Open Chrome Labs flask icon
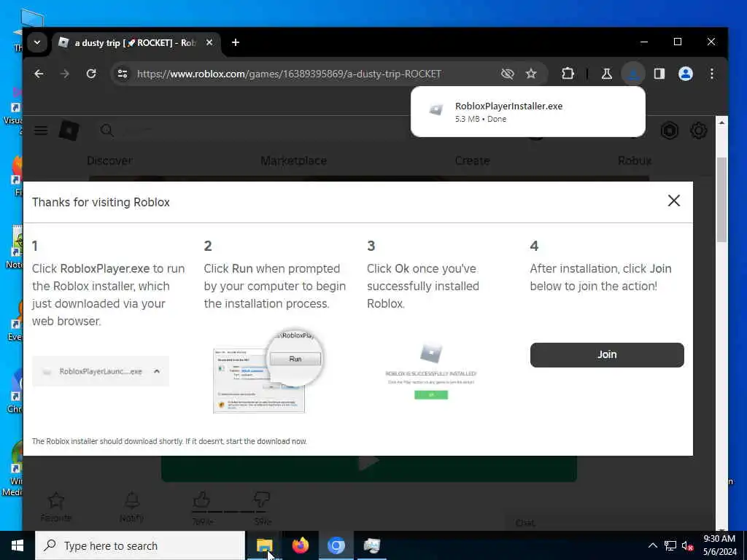This screenshot has width=747, height=560. (606, 74)
